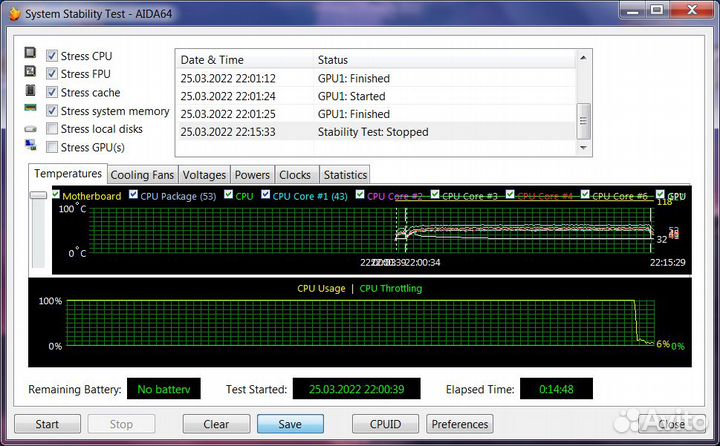Toggle the CPU Package (53) graph checkbox
This screenshot has height=446, width=720.
pyautogui.click(x=133, y=195)
